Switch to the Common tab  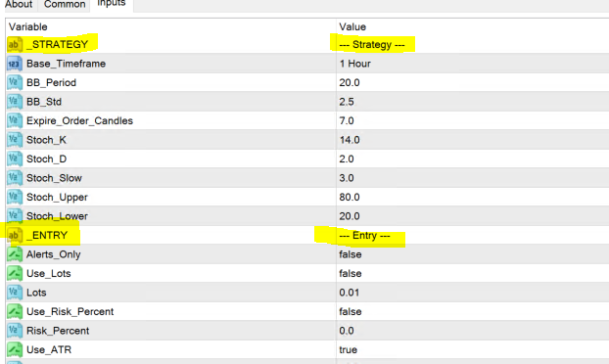pos(65,5)
